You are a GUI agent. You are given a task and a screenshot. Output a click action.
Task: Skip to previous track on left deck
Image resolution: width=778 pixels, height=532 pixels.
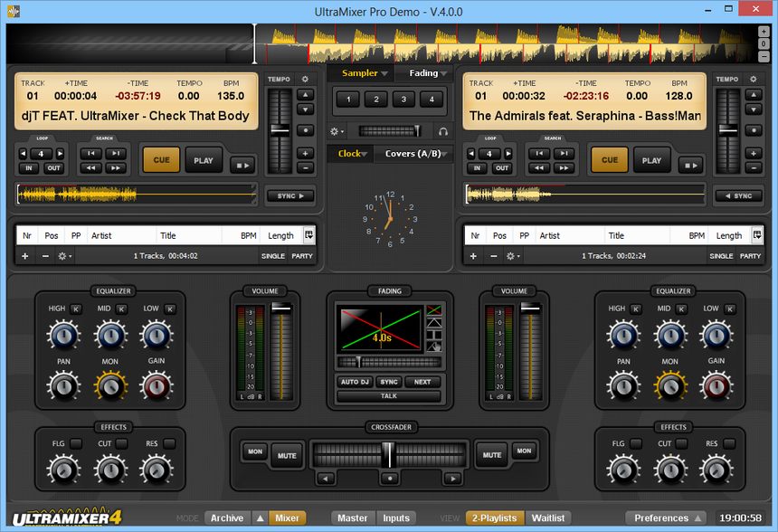click(x=91, y=153)
